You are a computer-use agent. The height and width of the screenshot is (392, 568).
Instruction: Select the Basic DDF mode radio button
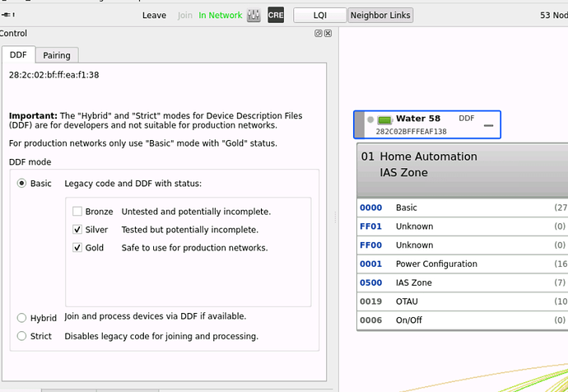tap(21, 184)
